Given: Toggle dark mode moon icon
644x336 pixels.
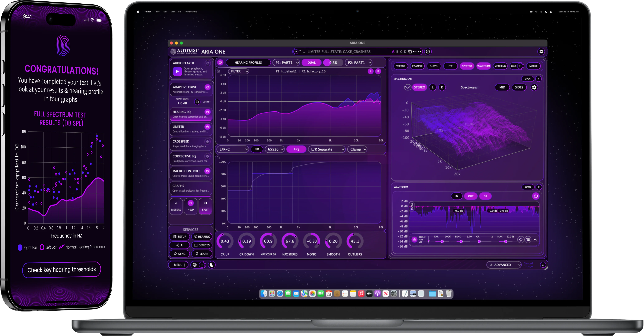Looking at the screenshot, I should tap(212, 265).
